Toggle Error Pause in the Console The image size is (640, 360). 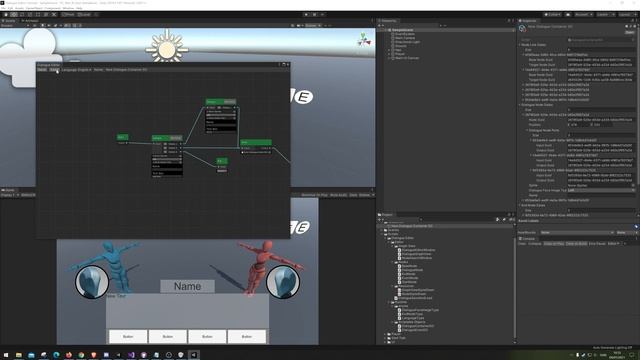click(597, 244)
